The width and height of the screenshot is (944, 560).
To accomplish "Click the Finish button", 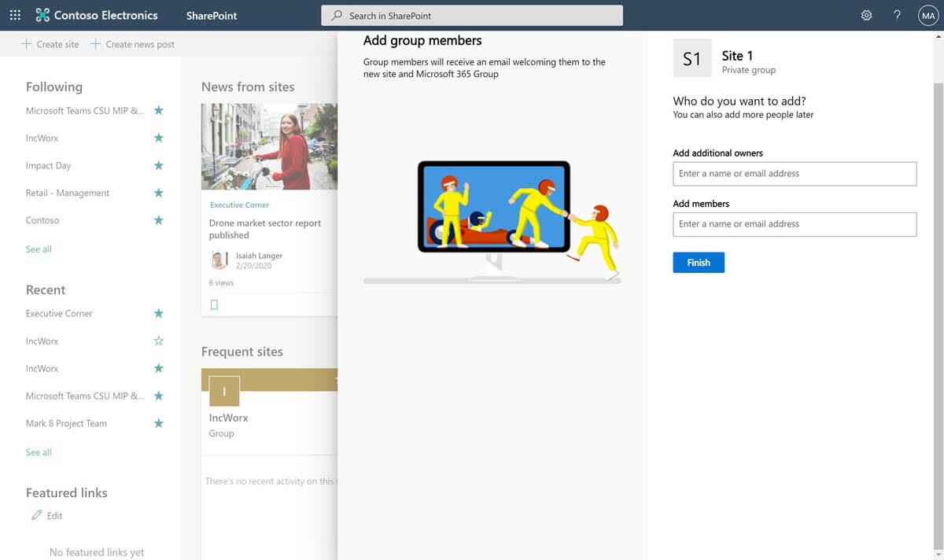I will [x=699, y=263].
